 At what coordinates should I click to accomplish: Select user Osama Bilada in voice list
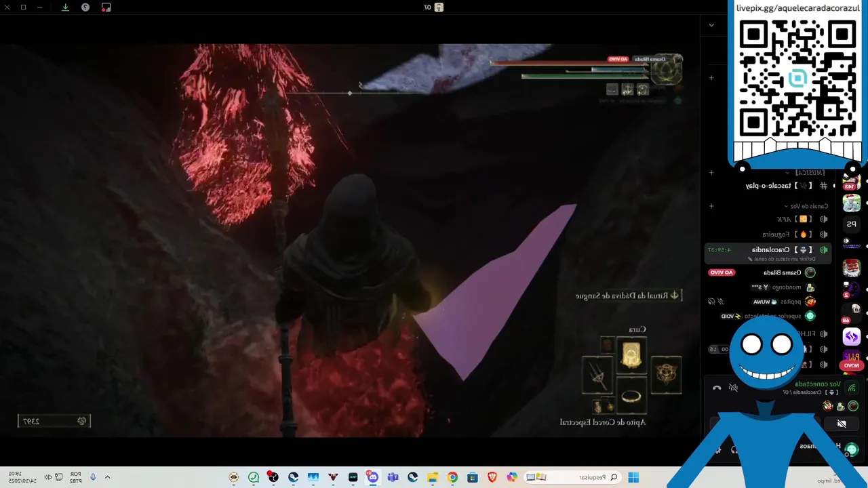pos(782,272)
